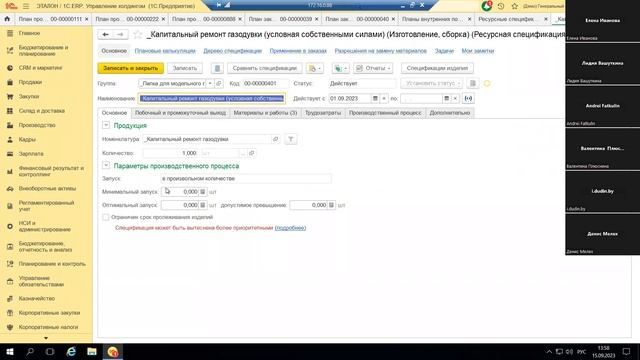Launch Internet Explorer from taskbar

coord(71,351)
